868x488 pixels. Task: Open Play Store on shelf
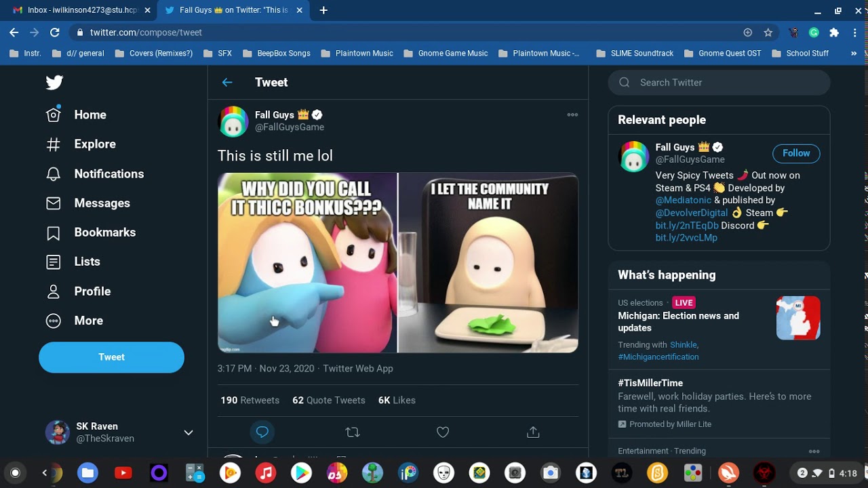tap(301, 473)
